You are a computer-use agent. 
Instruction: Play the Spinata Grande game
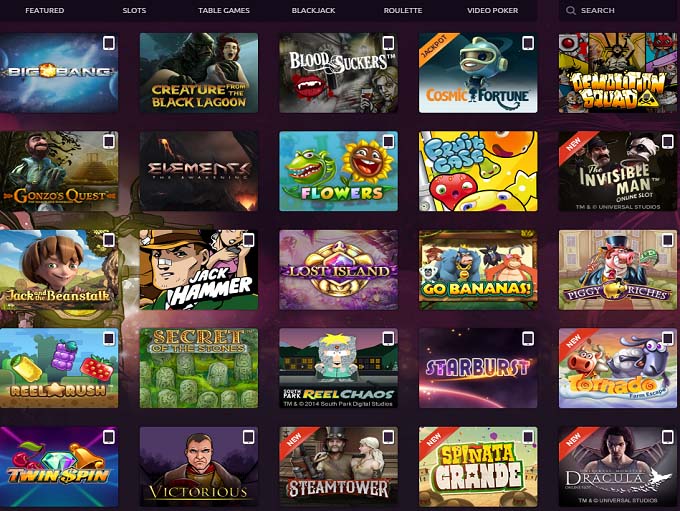(x=478, y=467)
